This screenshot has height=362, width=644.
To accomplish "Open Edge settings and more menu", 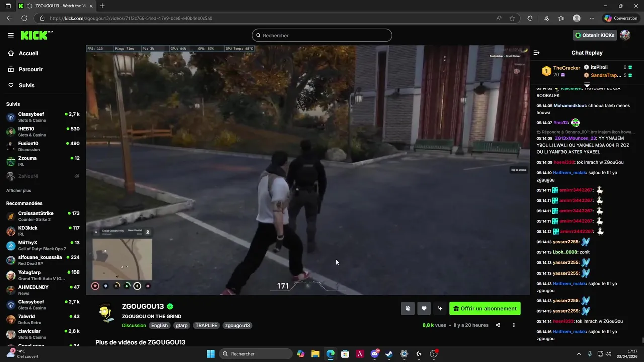I will click(592, 18).
